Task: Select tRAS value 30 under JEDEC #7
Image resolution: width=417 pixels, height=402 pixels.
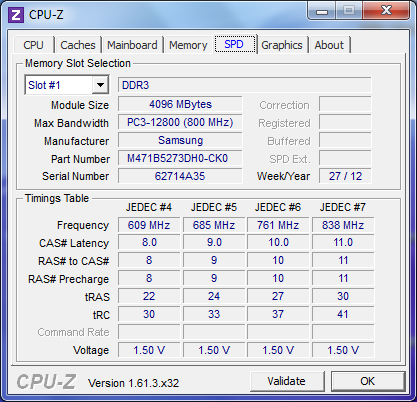Action: [x=343, y=296]
